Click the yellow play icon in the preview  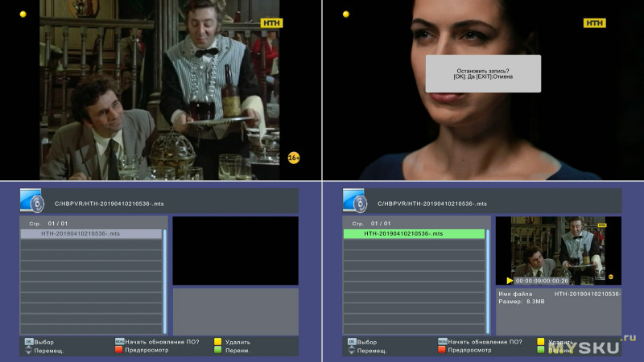(510, 281)
